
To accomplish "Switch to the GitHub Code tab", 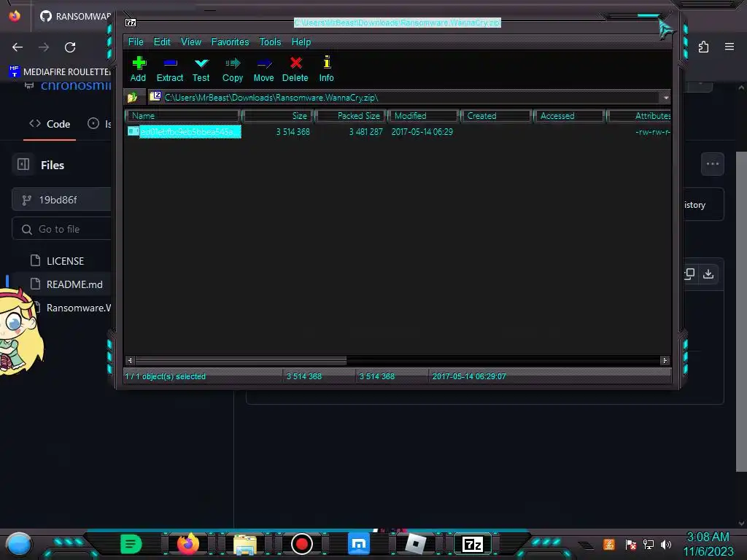I will point(50,124).
